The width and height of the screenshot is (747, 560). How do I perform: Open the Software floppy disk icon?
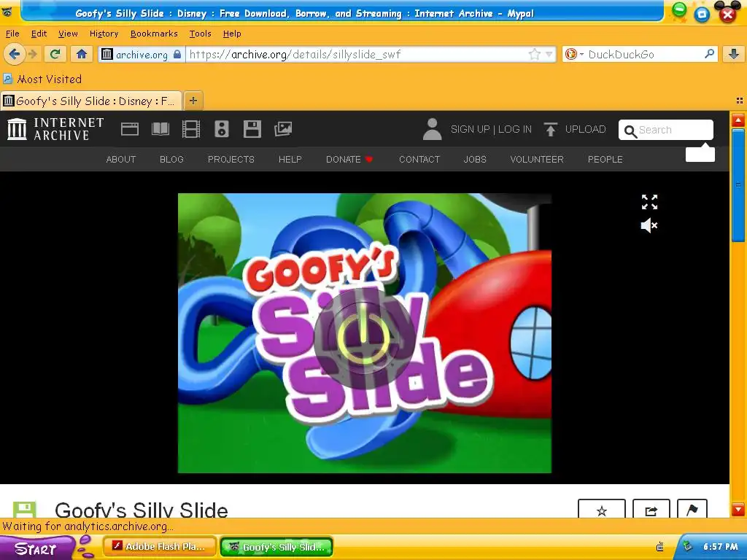click(x=252, y=129)
